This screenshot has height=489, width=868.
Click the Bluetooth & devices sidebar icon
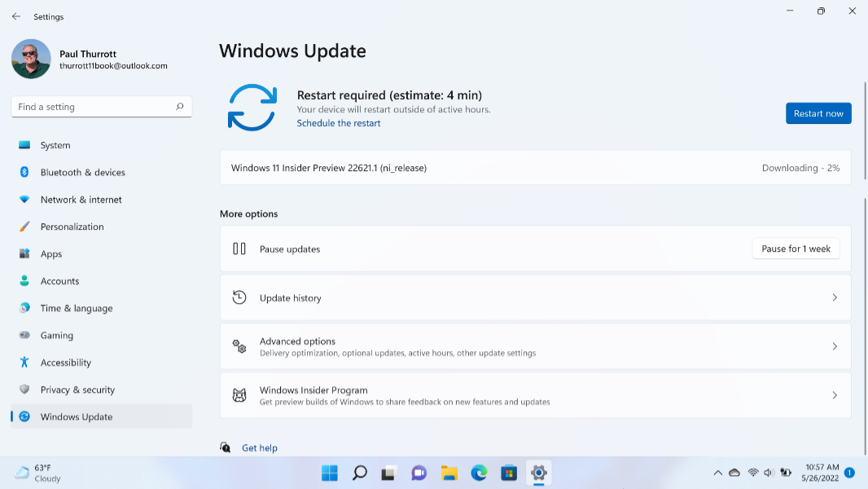(24, 172)
